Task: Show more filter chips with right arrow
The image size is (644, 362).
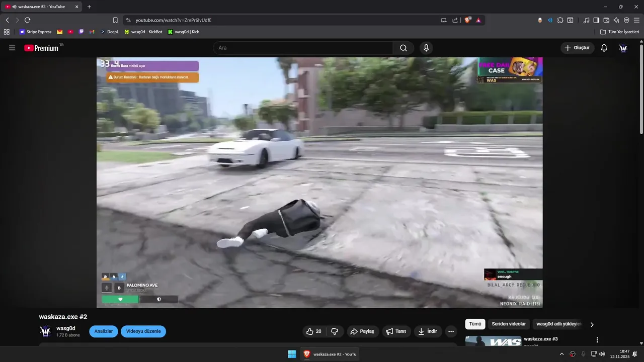Action: 592,325
